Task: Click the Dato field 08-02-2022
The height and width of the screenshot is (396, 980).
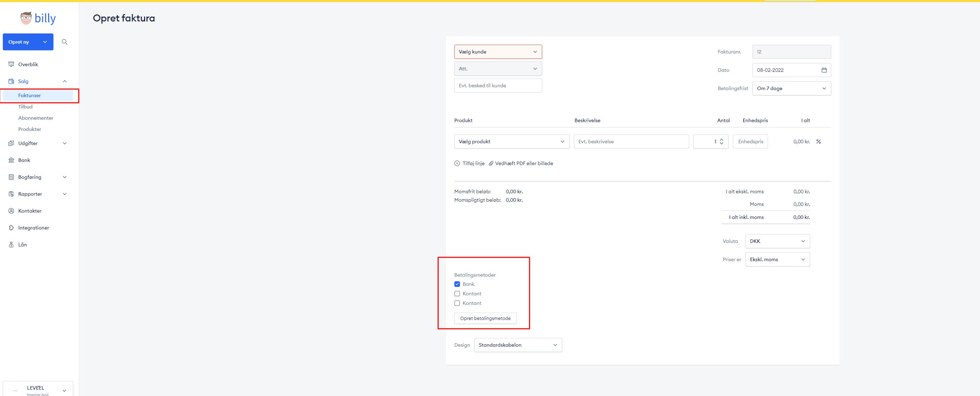Action: 792,70
